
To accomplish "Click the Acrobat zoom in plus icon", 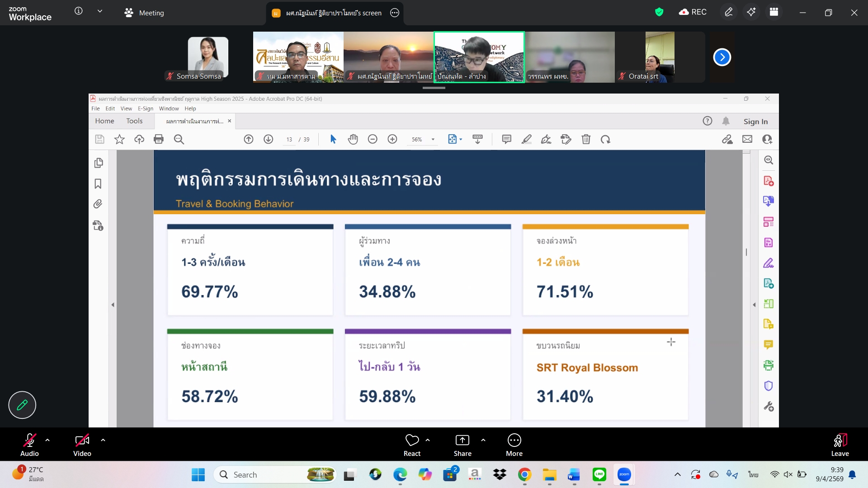I will click(392, 139).
